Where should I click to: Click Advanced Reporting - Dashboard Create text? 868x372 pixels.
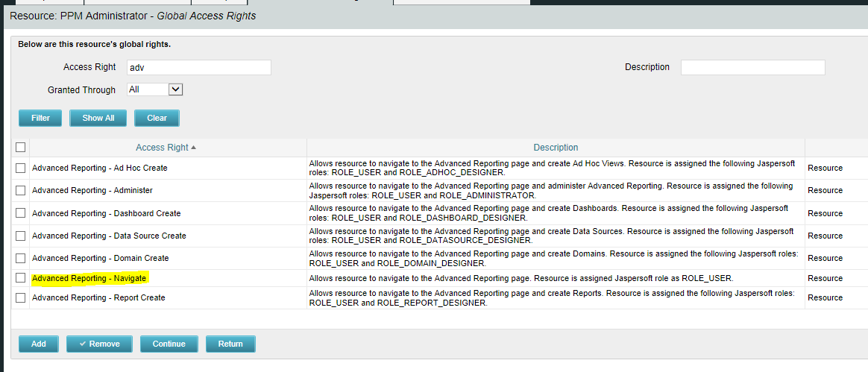pos(107,213)
